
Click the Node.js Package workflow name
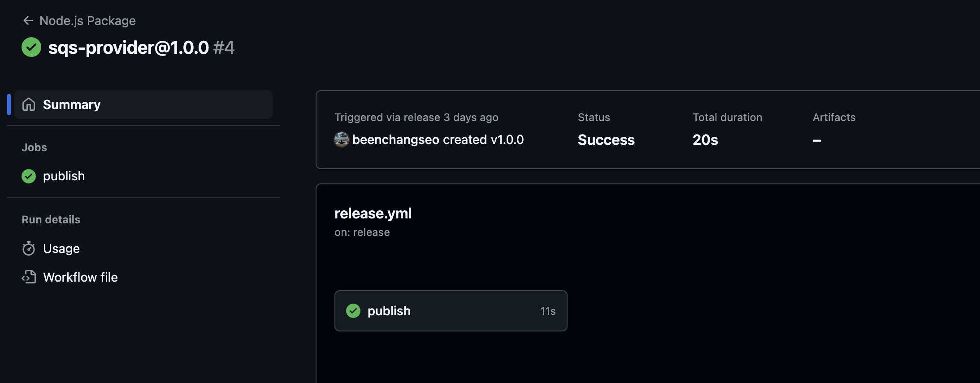[x=88, y=20]
